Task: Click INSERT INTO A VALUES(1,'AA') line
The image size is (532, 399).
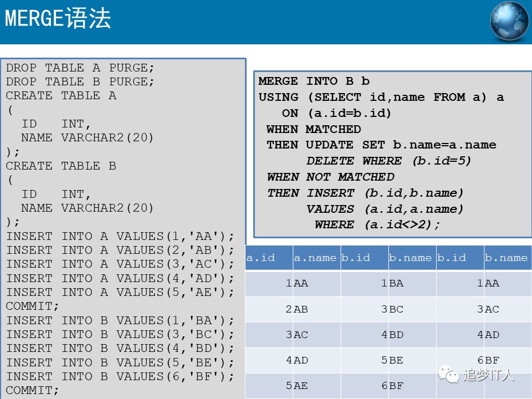Action: (x=120, y=236)
